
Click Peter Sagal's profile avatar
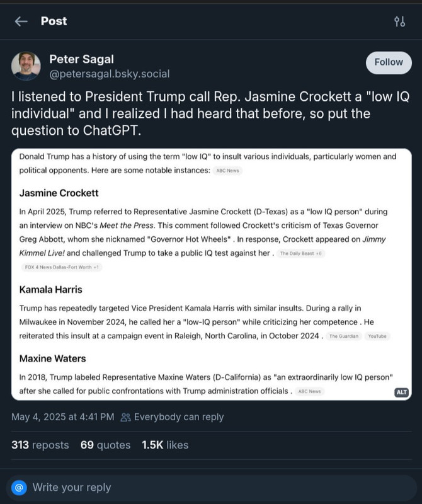click(26, 66)
